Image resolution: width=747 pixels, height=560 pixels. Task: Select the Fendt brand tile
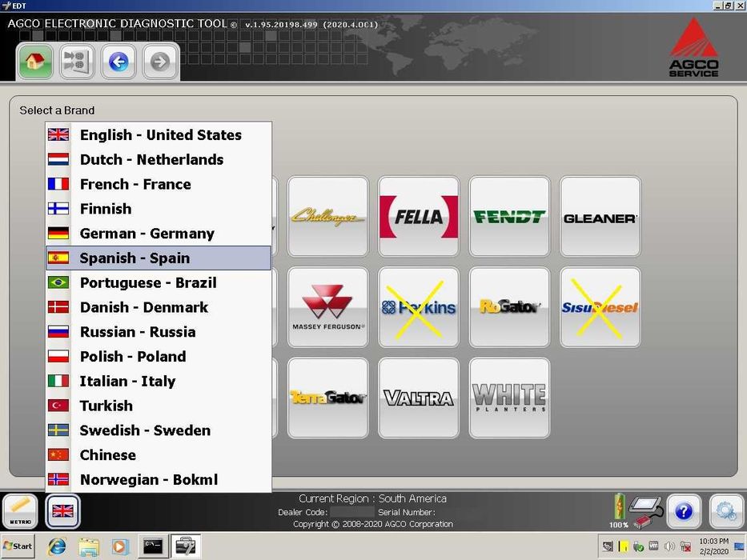(x=509, y=217)
